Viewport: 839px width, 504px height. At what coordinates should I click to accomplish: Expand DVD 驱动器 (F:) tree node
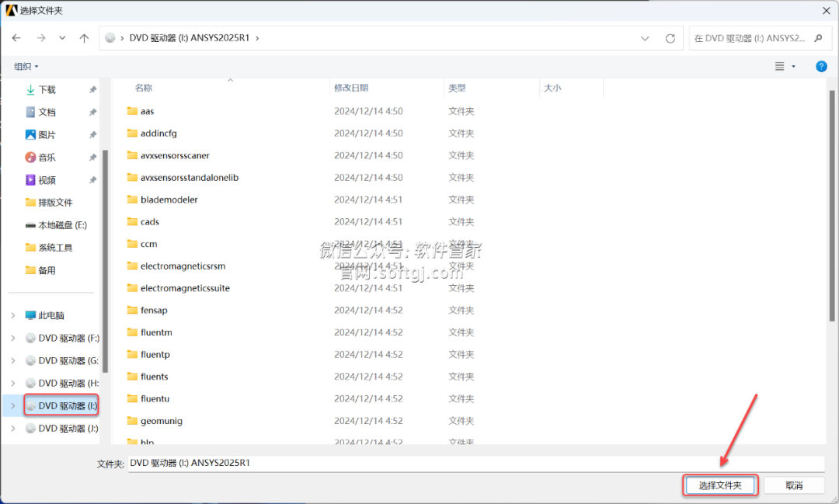13,338
